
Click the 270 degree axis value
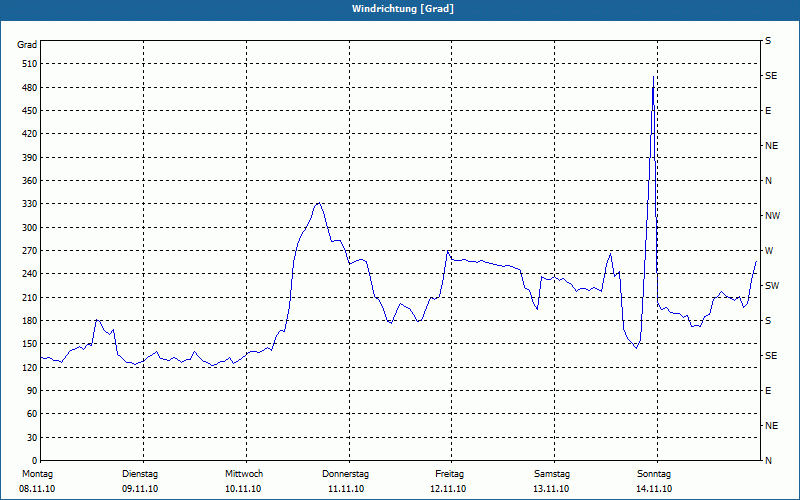(30, 251)
